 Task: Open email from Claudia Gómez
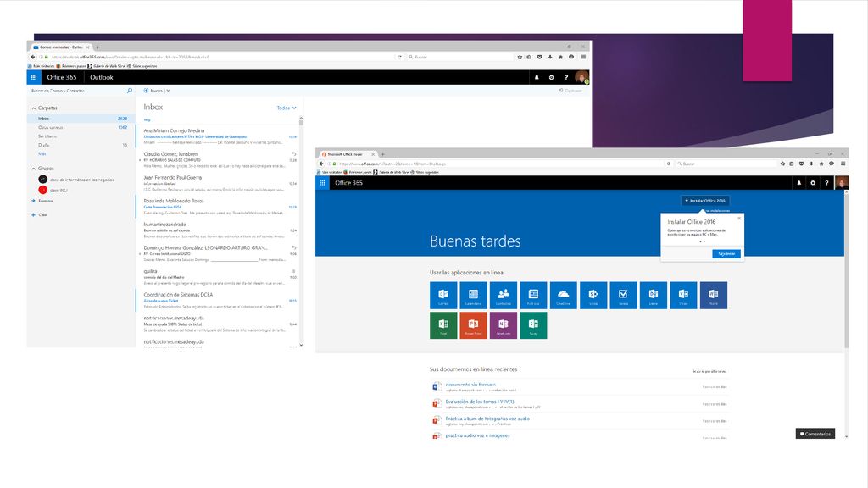coord(217,159)
